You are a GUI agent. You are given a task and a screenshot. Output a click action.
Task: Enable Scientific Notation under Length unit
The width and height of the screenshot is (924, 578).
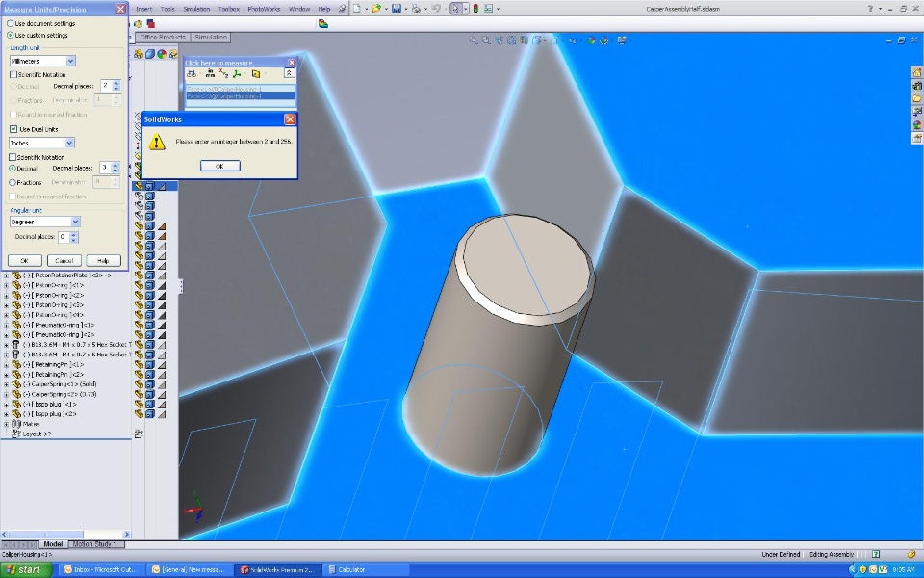(x=13, y=74)
